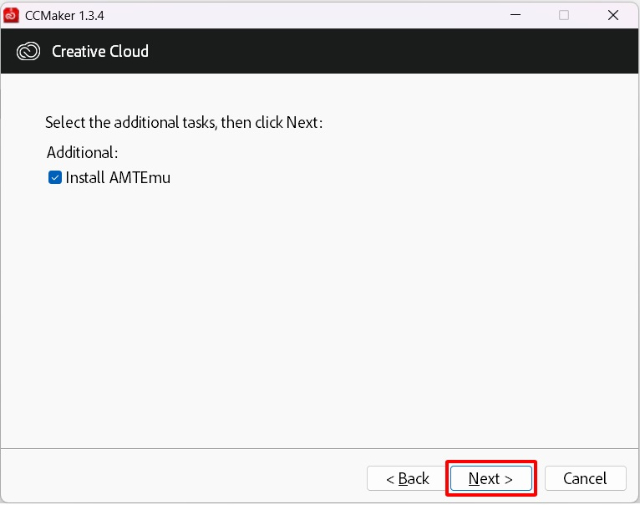The image size is (640, 505).
Task: Close the CCMaker window with the X
Action: [613, 15]
